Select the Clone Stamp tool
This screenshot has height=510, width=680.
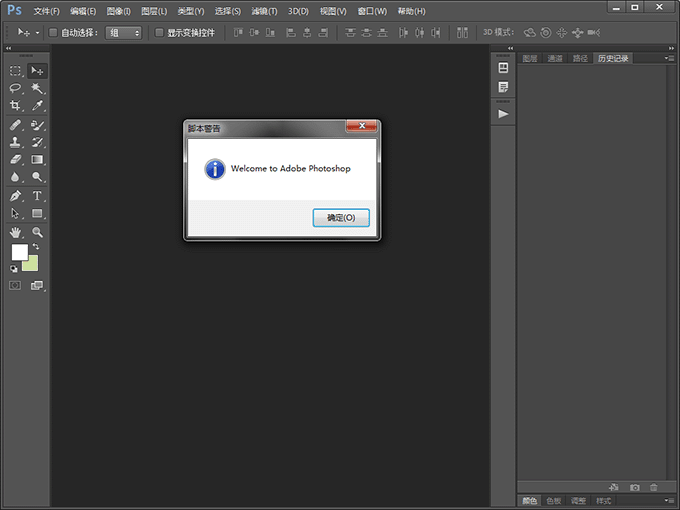click(x=15, y=142)
